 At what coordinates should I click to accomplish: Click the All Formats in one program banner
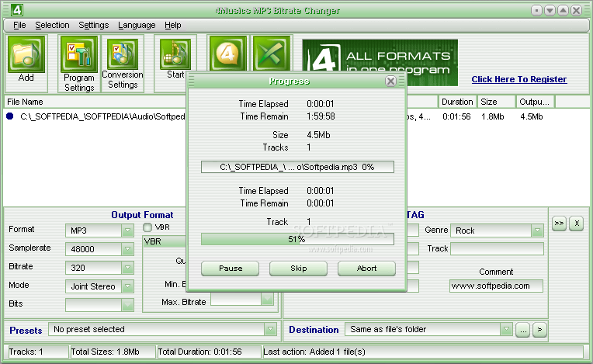pos(380,62)
